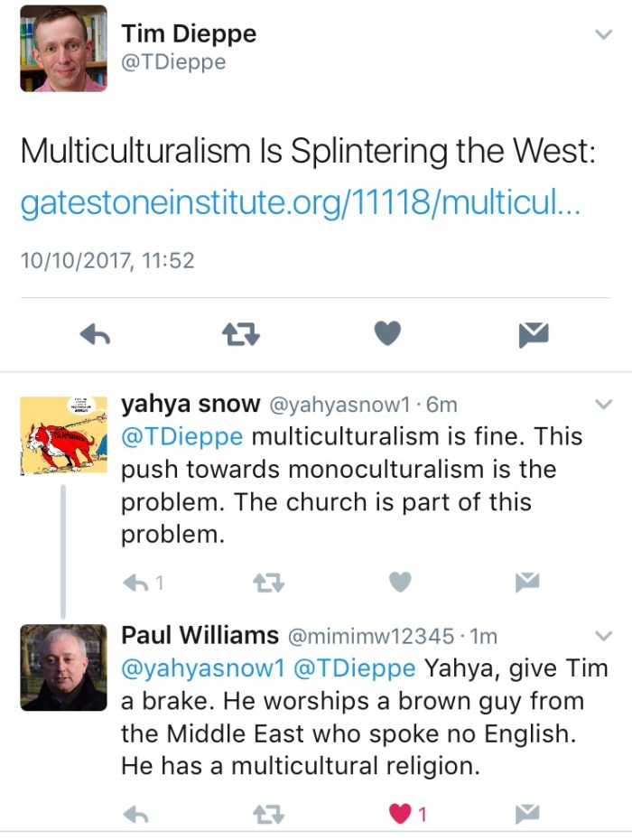The image size is (632, 840).
Task: Reply to yahya snow's tweet
Action: 135,583
